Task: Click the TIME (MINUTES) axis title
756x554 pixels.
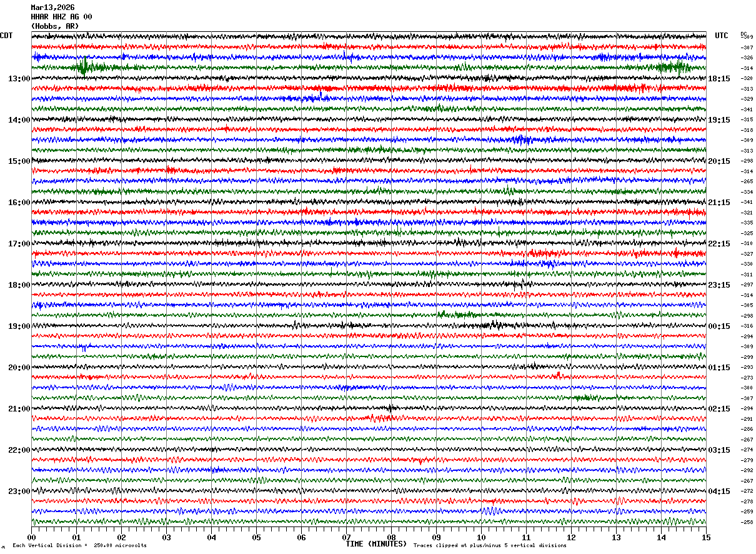Action: point(376,544)
